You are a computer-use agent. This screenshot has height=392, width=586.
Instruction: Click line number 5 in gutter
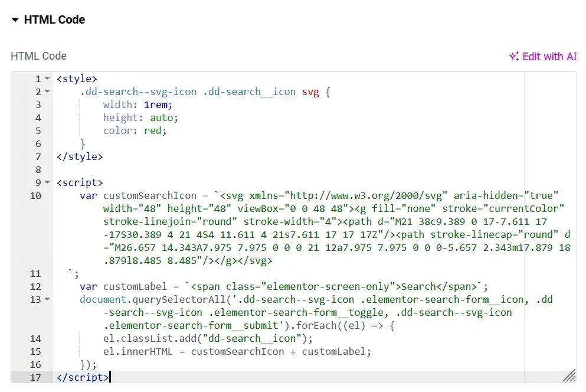click(x=38, y=130)
